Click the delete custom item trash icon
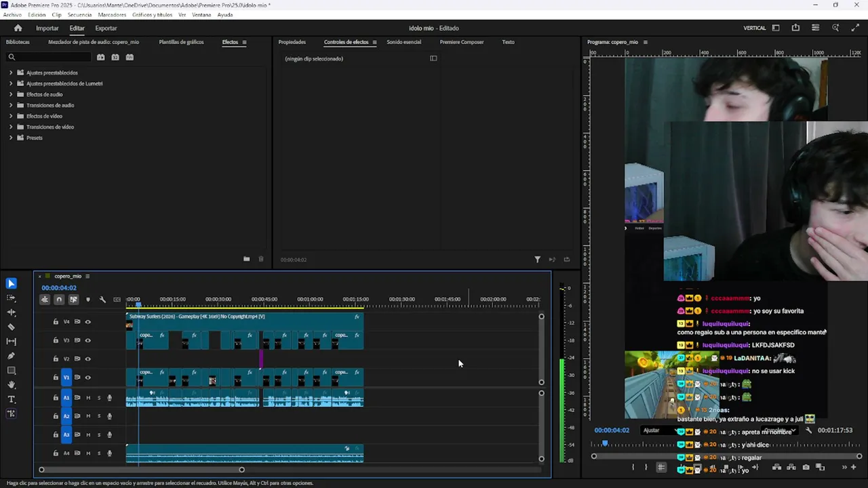 point(261,259)
